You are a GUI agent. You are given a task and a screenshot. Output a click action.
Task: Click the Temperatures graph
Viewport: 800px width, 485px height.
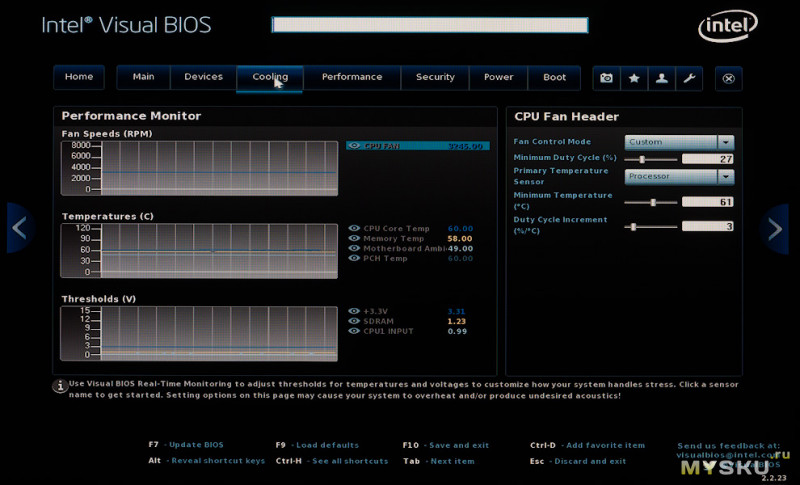click(199, 251)
